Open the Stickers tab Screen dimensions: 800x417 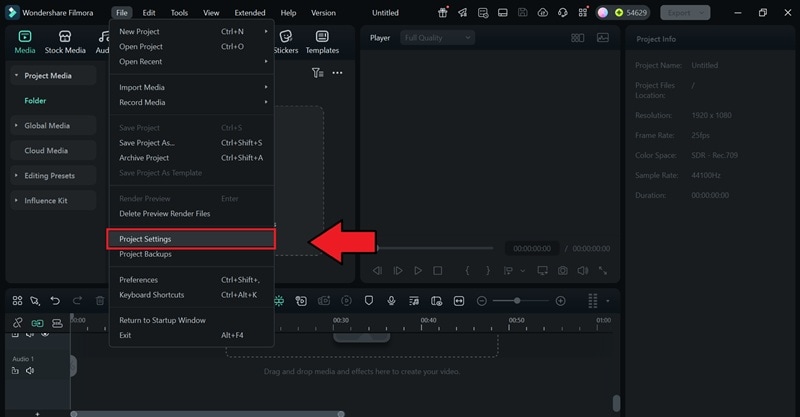[286, 42]
